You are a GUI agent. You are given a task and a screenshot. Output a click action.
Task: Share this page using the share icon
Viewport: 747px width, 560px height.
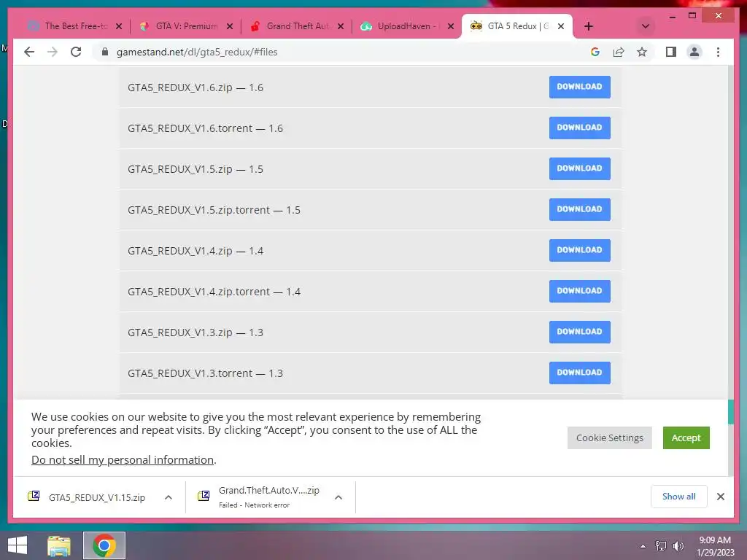pos(619,52)
